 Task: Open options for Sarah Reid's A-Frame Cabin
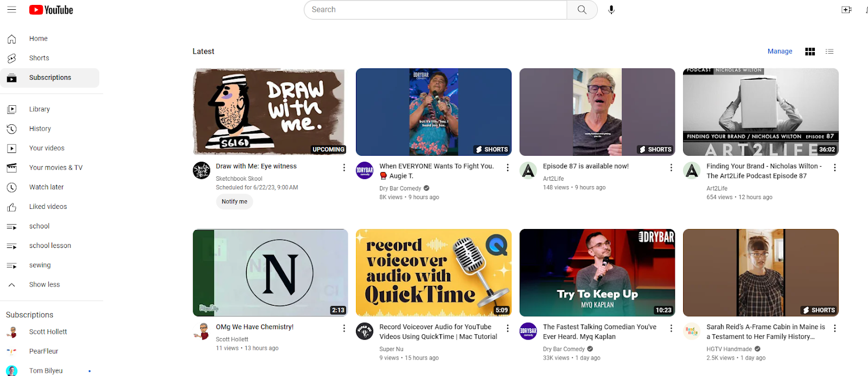click(x=835, y=328)
